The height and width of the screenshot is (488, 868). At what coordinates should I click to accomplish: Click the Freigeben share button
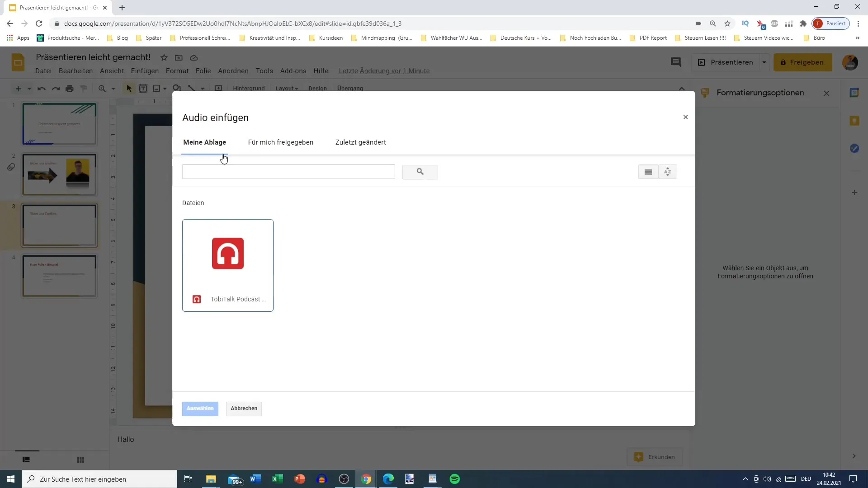tap(802, 62)
